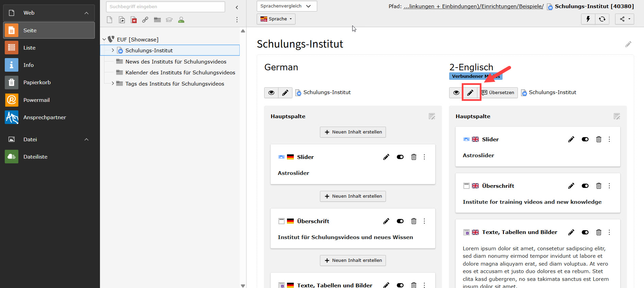644x288 pixels.
Task: Edit the Schulungs-Institut page title pencil
Action: point(628,44)
